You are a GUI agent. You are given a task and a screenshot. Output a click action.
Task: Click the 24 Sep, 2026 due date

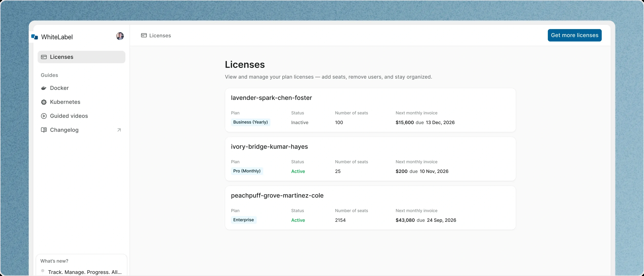(441, 220)
